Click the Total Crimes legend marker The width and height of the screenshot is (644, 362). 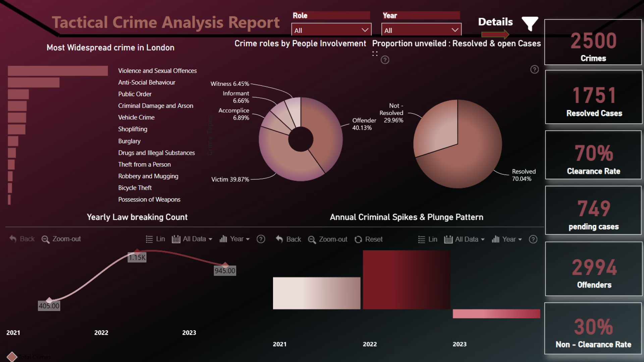pyautogui.click(x=12, y=357)
